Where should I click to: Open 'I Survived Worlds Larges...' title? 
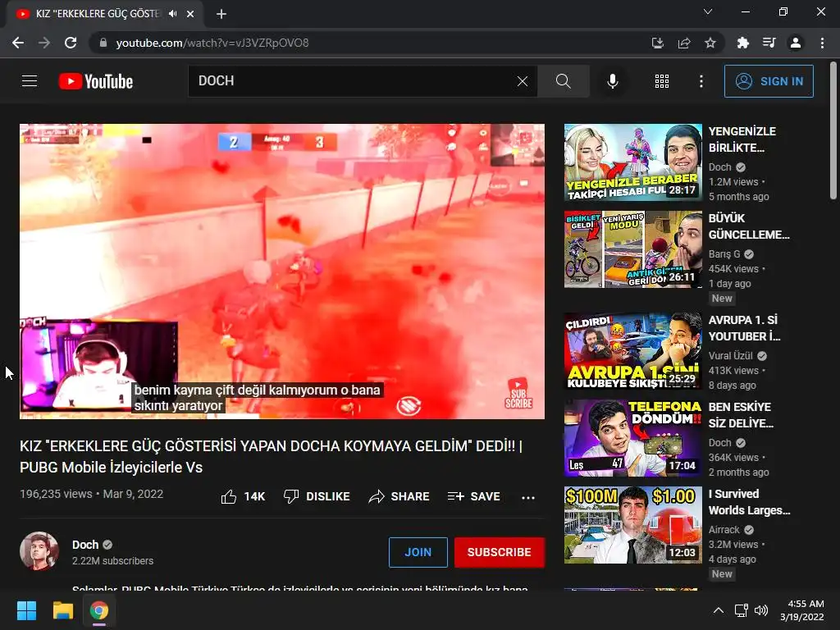pyautogui.click(x=749, y=502)
